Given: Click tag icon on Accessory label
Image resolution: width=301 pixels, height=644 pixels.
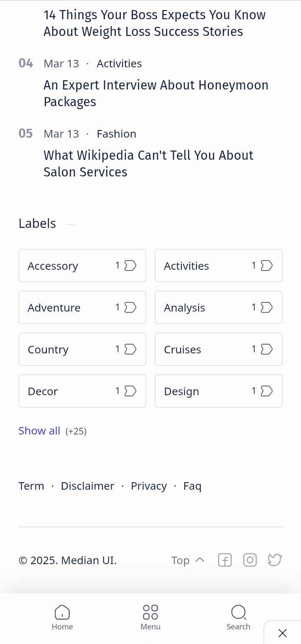Looking at the screenshot, I should [x=130, y=266].
